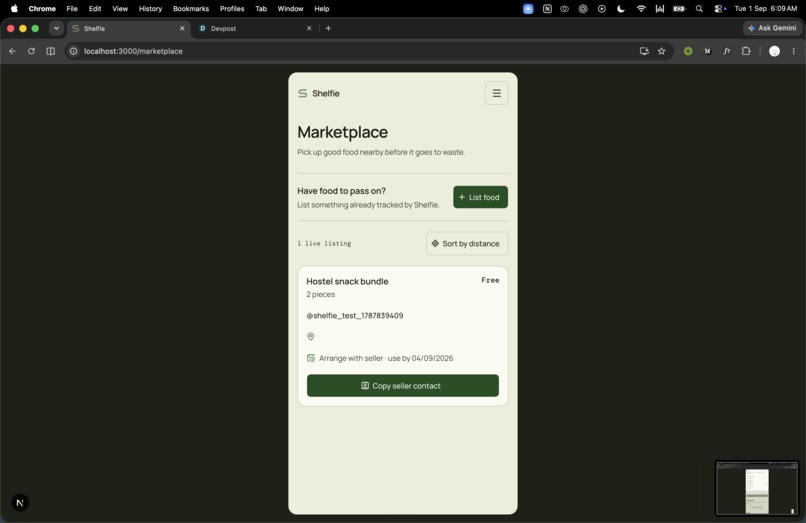Open the Help menu
This screenshot has height=523, width=806.
click(322, 8)
